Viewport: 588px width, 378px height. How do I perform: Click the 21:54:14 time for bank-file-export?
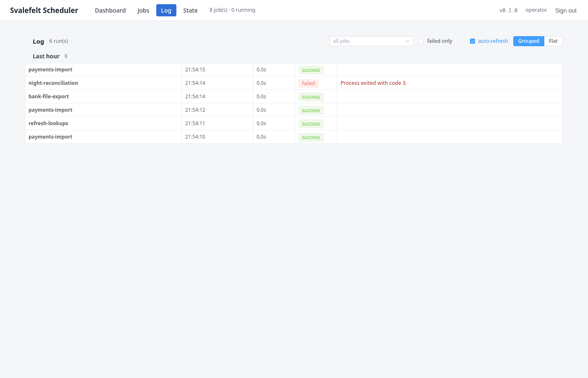pos(195,97)
